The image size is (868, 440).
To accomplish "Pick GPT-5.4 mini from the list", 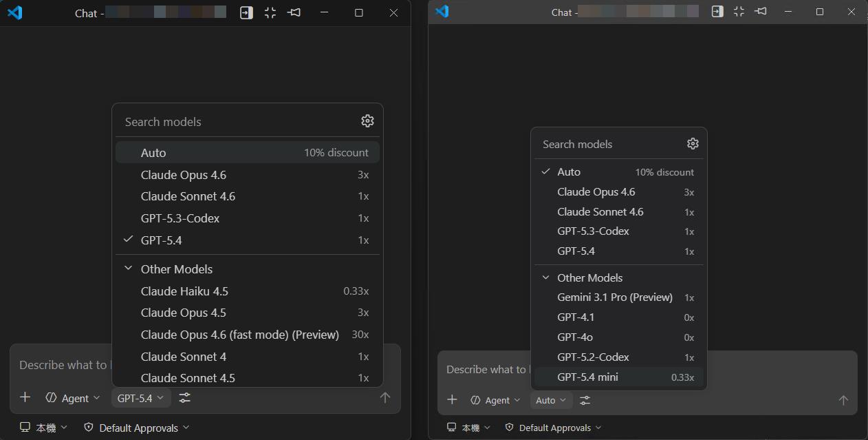I will coord(587,377).
